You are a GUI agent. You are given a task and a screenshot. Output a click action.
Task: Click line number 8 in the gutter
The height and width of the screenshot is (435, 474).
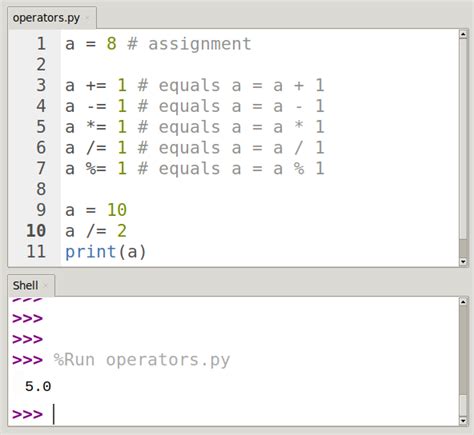[41, 189]
